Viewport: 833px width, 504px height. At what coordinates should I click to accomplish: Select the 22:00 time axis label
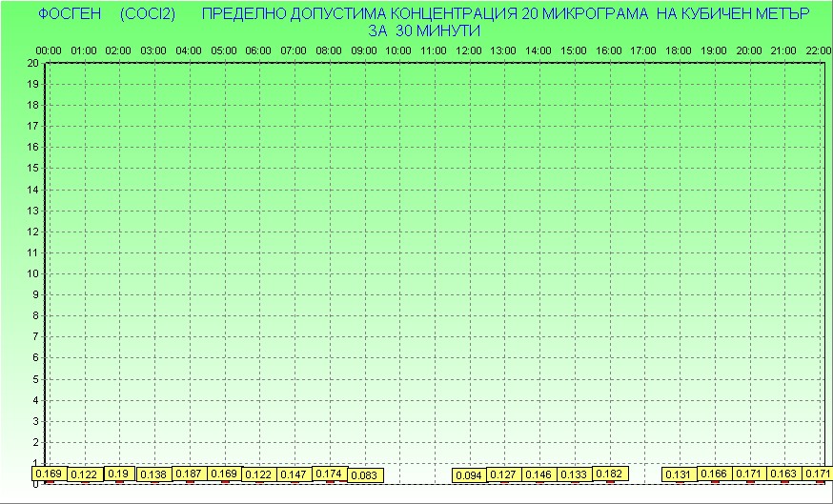(x=818, y=51)
